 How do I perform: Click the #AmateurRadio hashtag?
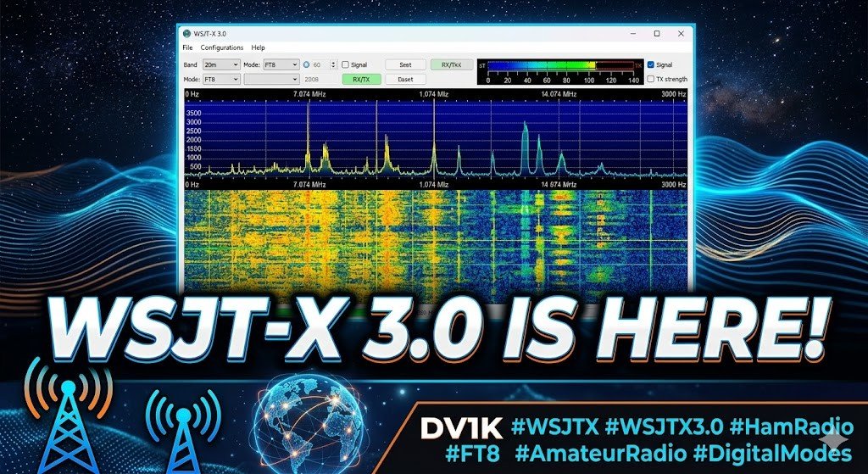[600, 454]
